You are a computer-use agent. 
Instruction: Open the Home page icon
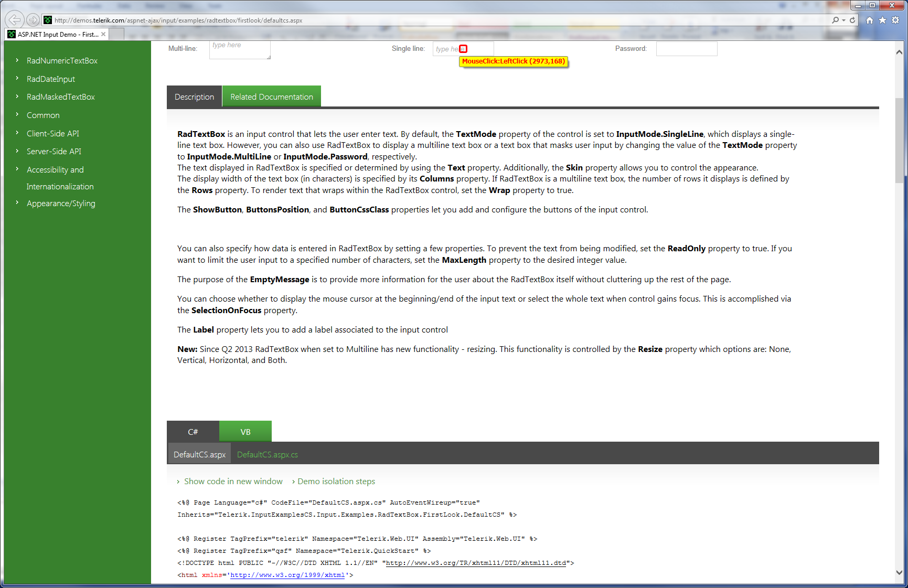click(x=870, y=20)
